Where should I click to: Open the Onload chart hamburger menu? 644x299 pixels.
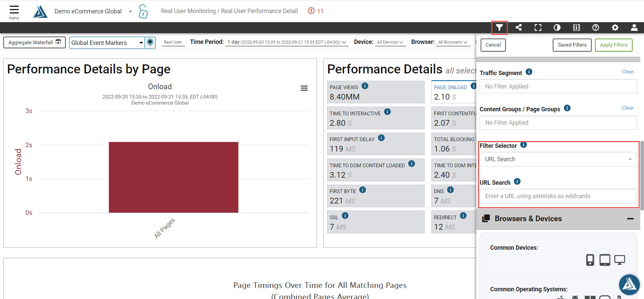pyautogui.click(x=304, y=88)
